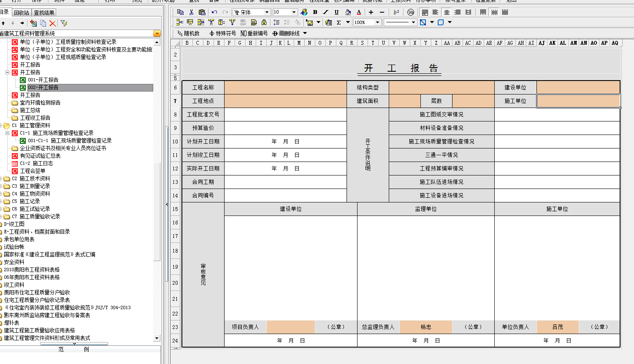The height and width of the screenshot is (364, 634).
Task: Click row header 15
Action: pos(175,209)
